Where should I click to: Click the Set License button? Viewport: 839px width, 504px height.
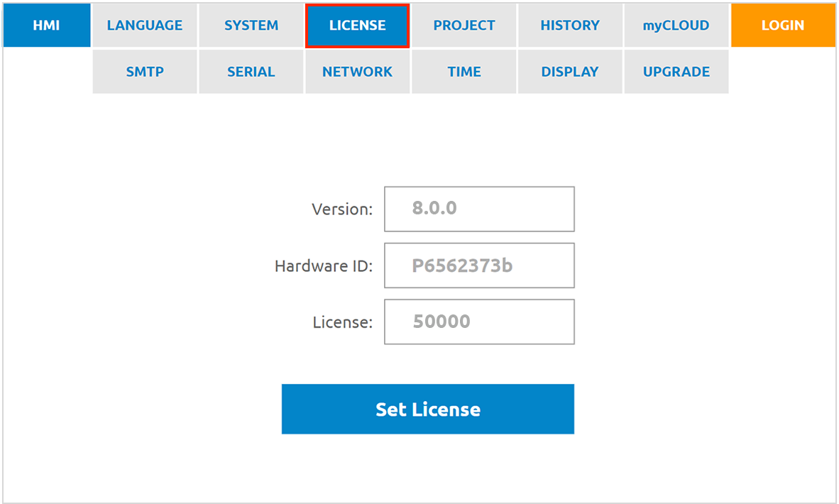coord(428,409)
